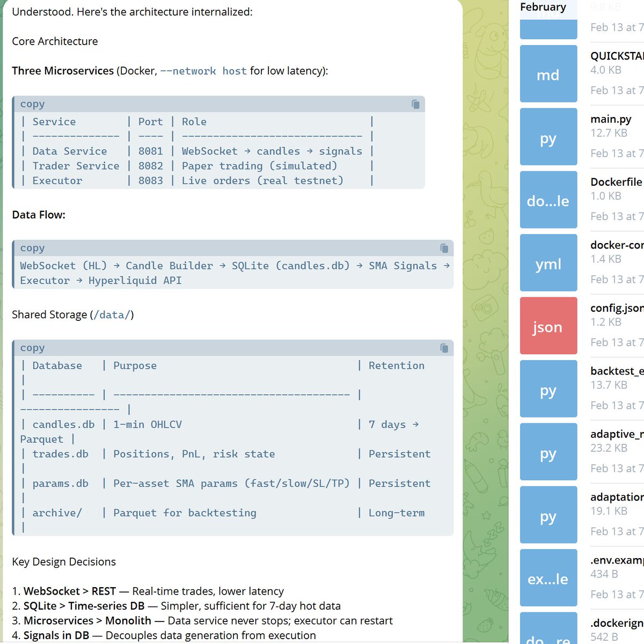This screenshot has height=644, width=644.
Task: Open the red json config file icon
Action: point(548,326)
